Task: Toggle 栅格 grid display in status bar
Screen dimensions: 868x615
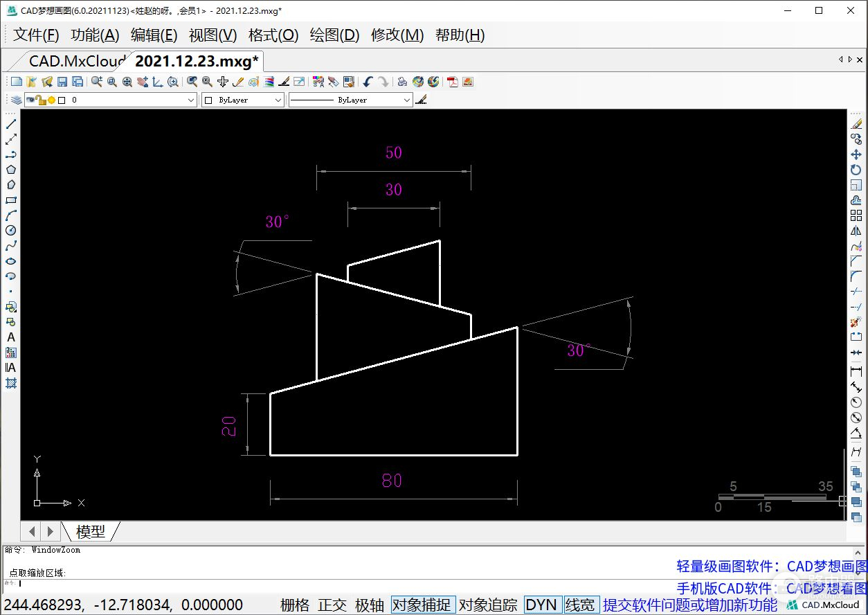Action: [295, 605]
